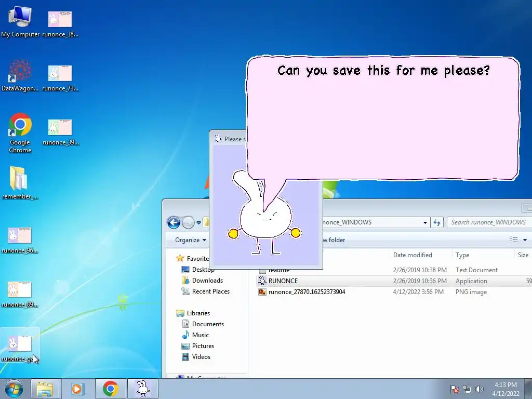The width and height of the screenshot is (532, 399).
Task: Refresh the runonce_WINDOWS folder view
Action: (x=436, y=222)
